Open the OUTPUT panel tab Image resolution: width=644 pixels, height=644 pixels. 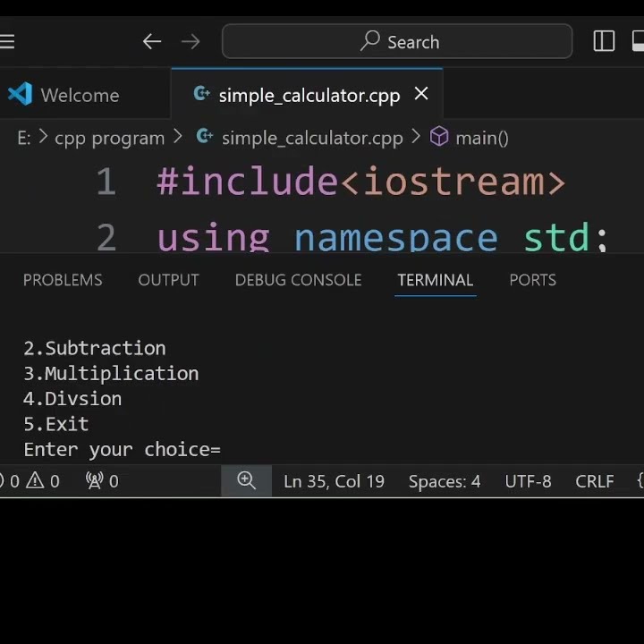168,280
